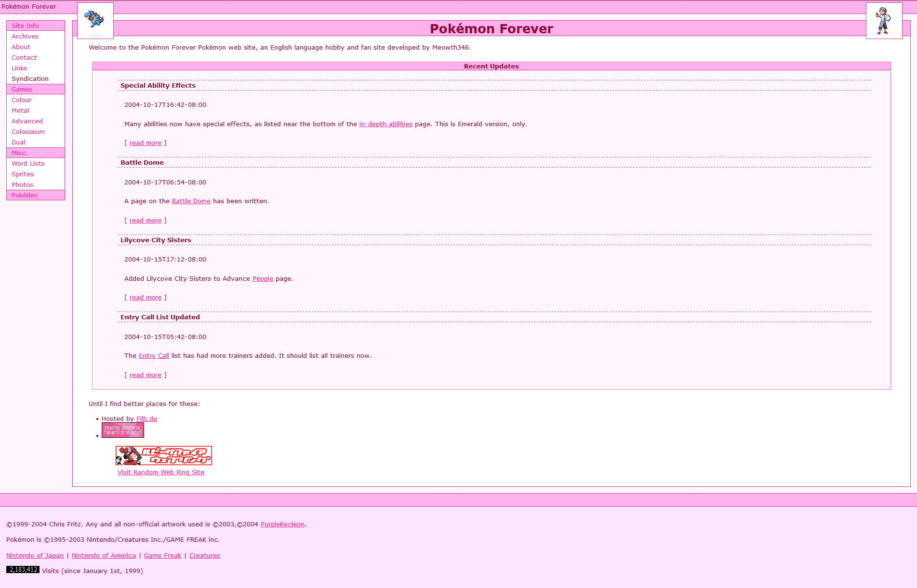This screenshot has width=917, height=588.
Task: Visit the Filb.de host link
Action: [146, 418]
